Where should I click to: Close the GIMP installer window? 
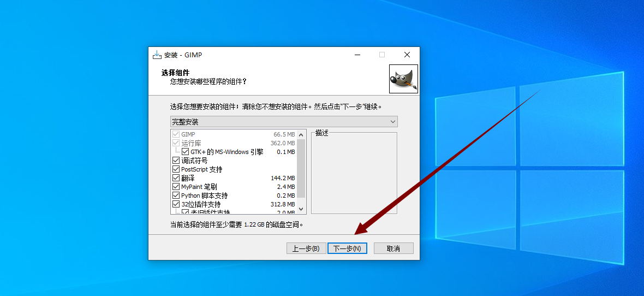(407, 55)
